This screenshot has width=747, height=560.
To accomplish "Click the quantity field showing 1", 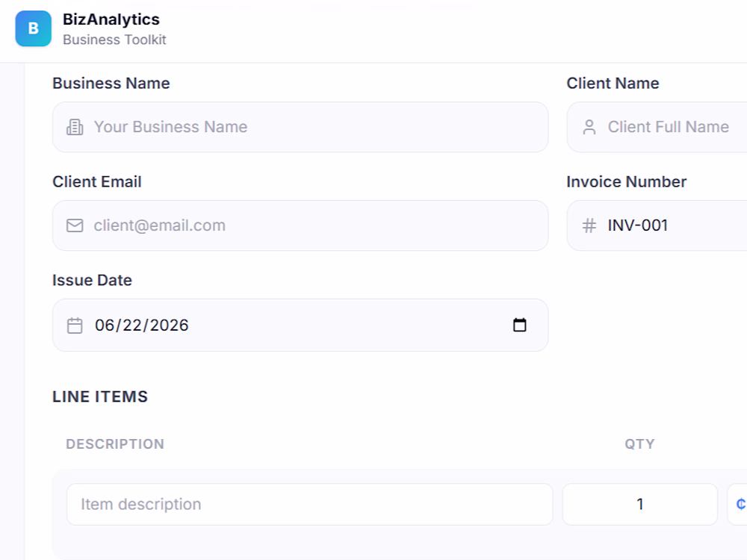I will pyautogui.click(x=640, y=504).
